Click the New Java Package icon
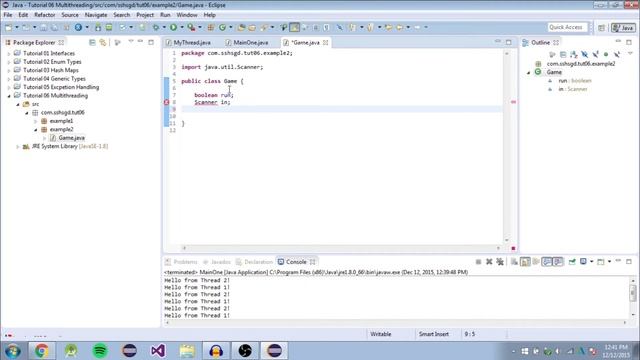This screenshot has width=640, height=360. (211, 27)
